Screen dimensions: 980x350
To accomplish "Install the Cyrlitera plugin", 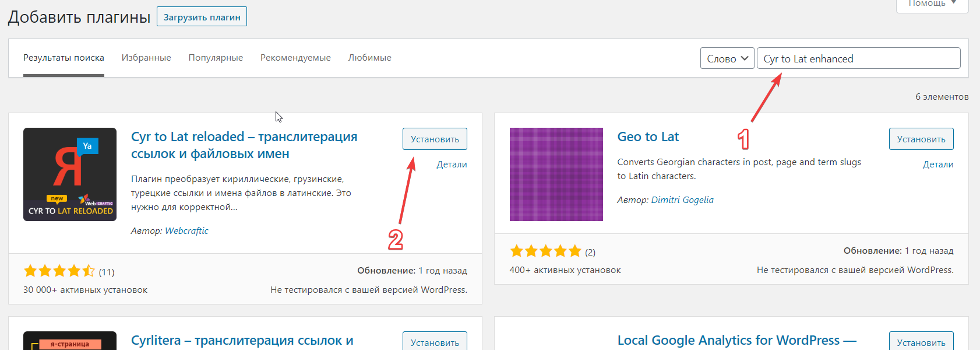I will (435, 342).
